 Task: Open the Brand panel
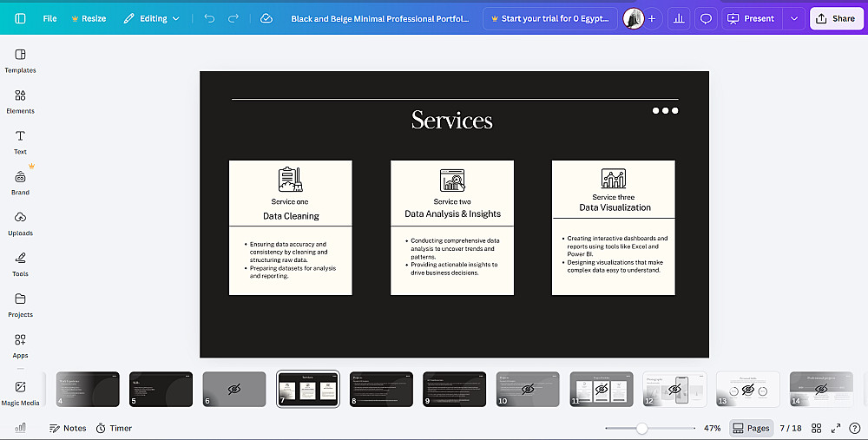(x=21, y=183)
